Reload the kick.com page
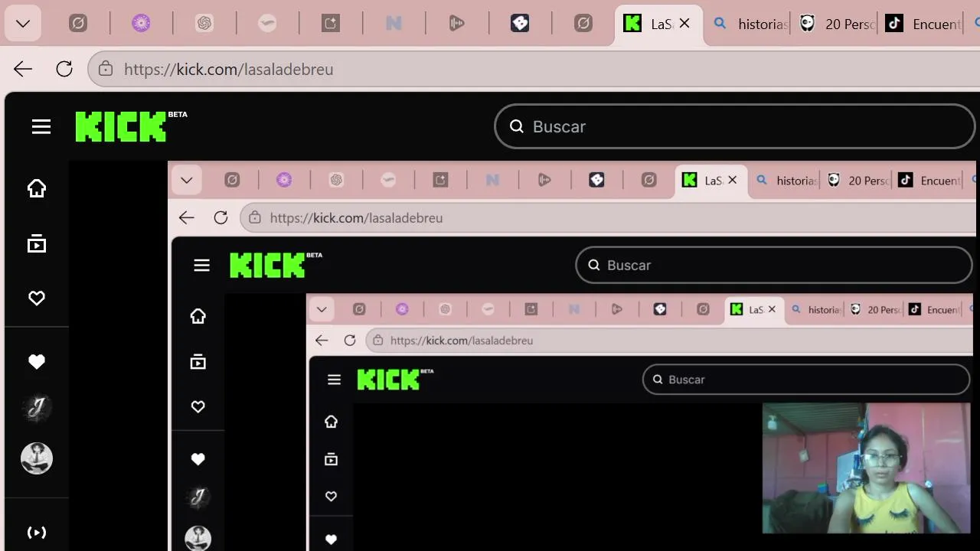980x551 pixels. coord(64,69)
